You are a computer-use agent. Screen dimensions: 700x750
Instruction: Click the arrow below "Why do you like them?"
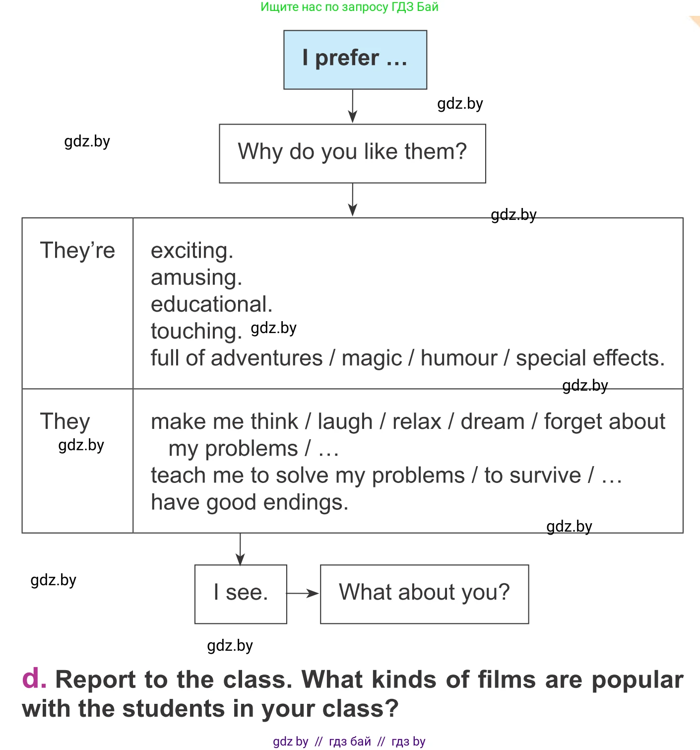pyautogui.click(x=353, y=200)
